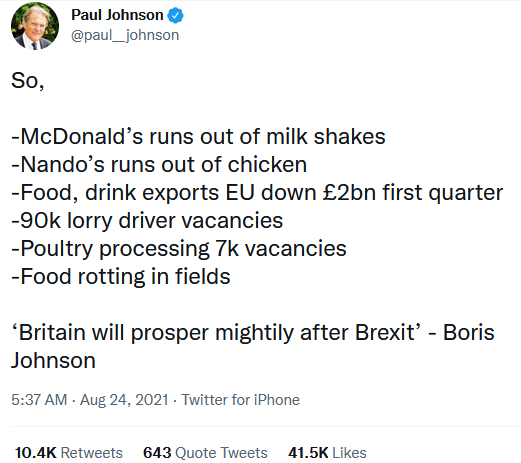Screen dimensions: 521x463
Task: Open the 41.5K Likes list
Action: 327,453
